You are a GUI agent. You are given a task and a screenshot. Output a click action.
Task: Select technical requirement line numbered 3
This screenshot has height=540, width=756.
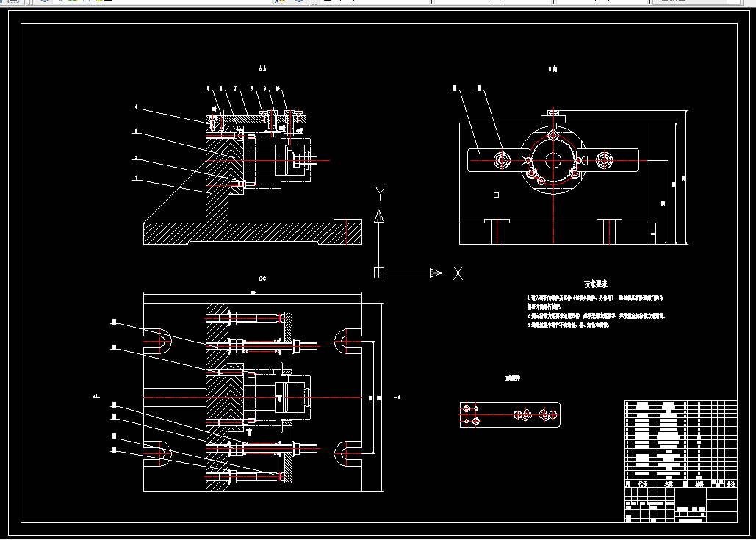click(x=568, y=325)
